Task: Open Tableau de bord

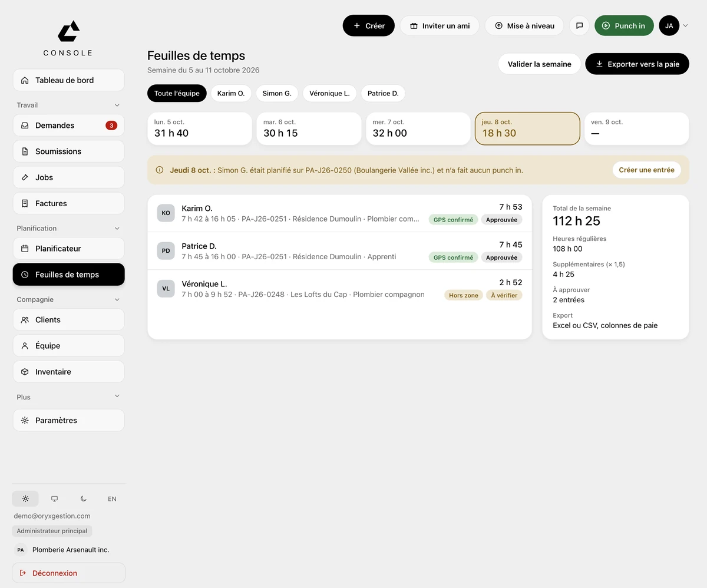Action: click(68, 80)
